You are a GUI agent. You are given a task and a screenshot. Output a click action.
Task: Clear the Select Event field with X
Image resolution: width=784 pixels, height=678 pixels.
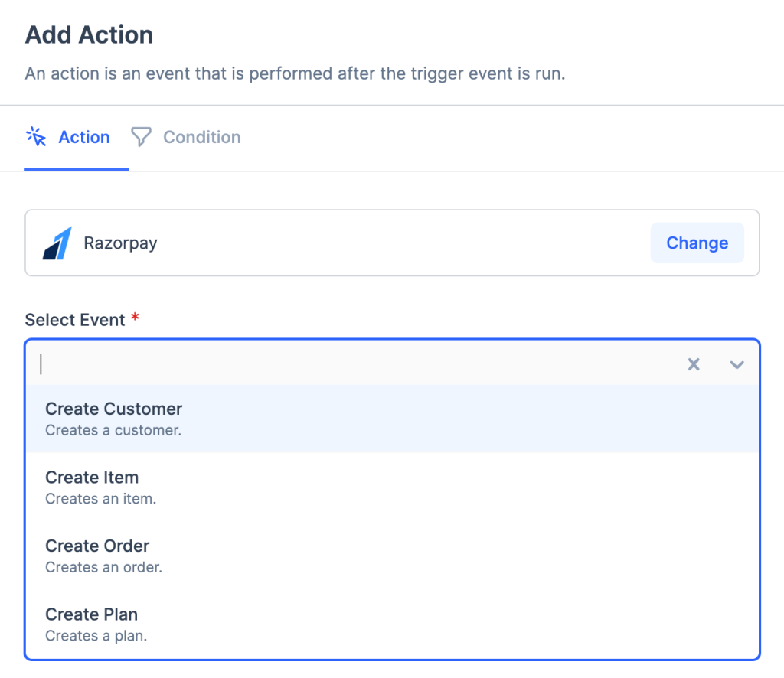[x=694, y=364]
